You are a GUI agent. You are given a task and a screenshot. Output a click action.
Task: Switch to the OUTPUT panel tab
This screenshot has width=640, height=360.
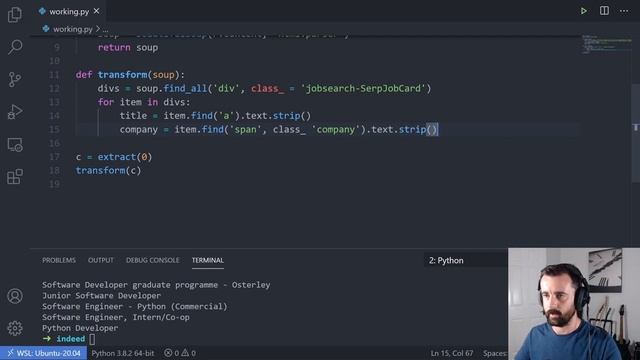[x=101, y=260]
